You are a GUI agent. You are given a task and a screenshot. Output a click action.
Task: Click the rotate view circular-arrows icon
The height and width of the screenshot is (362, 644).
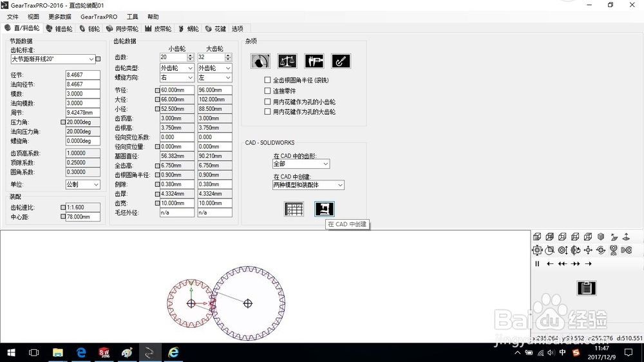601,250
